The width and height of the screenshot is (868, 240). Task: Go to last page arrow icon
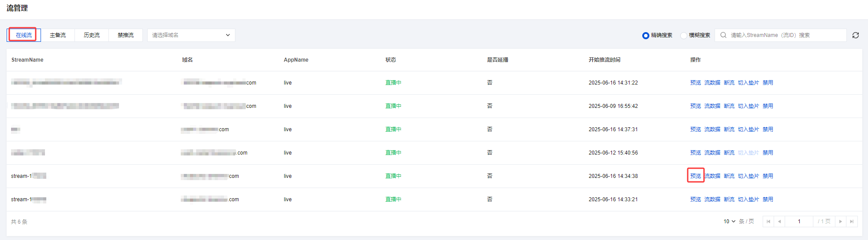tap(852, 222)
